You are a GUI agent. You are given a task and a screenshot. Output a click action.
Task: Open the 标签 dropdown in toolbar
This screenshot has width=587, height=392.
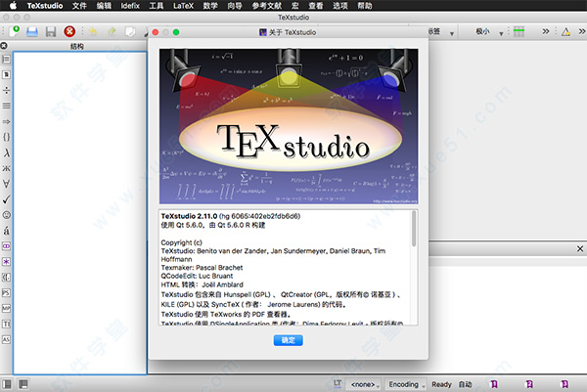tap(442, 32)
